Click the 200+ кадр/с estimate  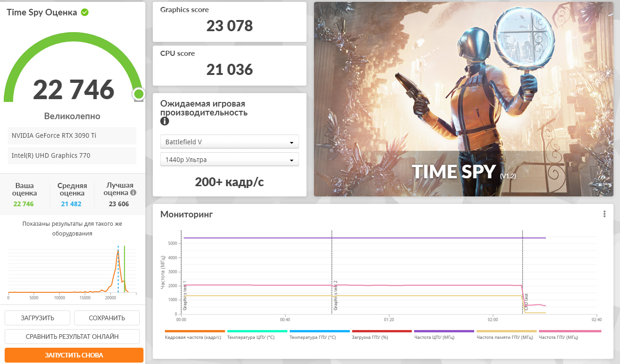point(230,182)
